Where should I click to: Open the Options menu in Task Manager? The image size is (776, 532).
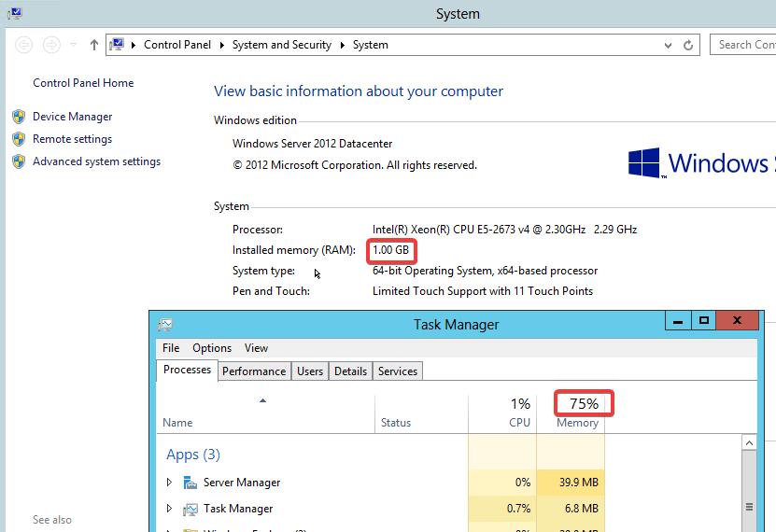click(212, 348)
